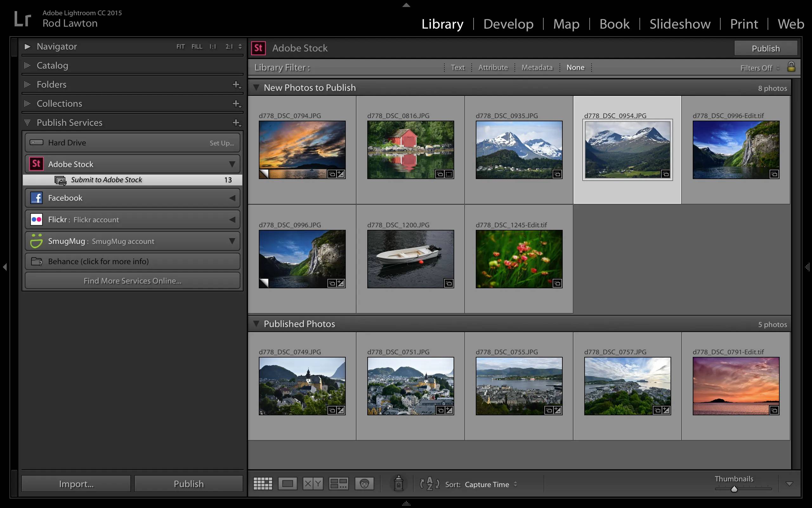The width and height of the screenshot is (812, 508).
Task: Add a collection with Collections plus
Action: [237, 104]
